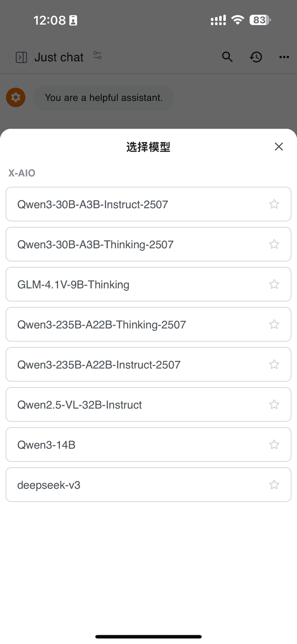The image size is (297, 644).
Task: Star the deepseek-v3 model
Action: click(x=274, y=485)
